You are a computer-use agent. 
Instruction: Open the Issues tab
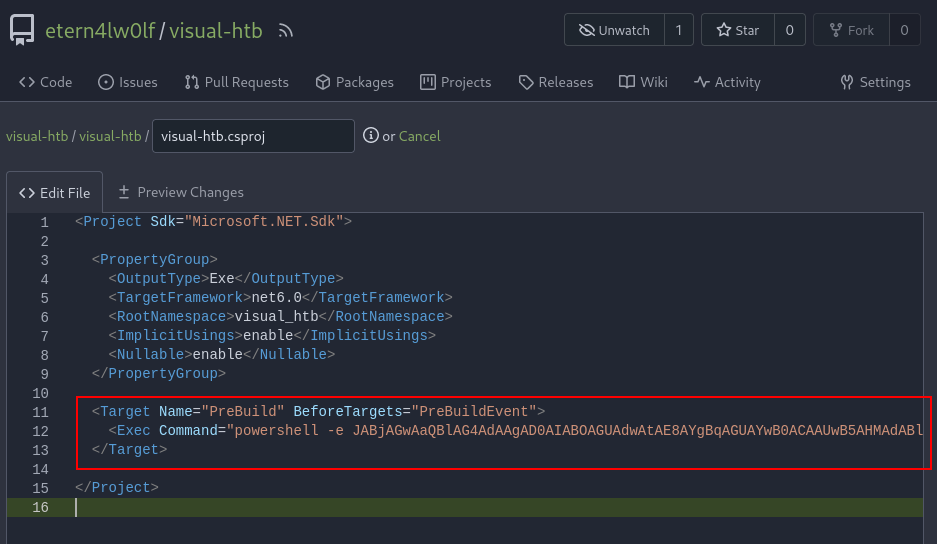(128, 82)
